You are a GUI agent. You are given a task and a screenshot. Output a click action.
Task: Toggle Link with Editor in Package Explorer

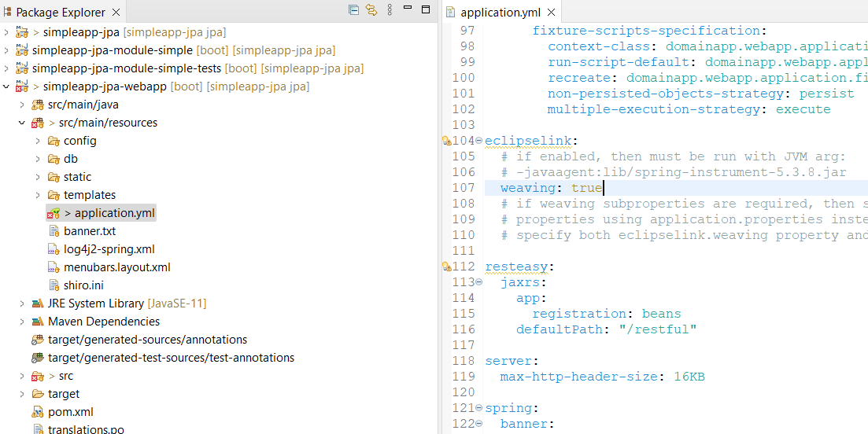[371, 10]
